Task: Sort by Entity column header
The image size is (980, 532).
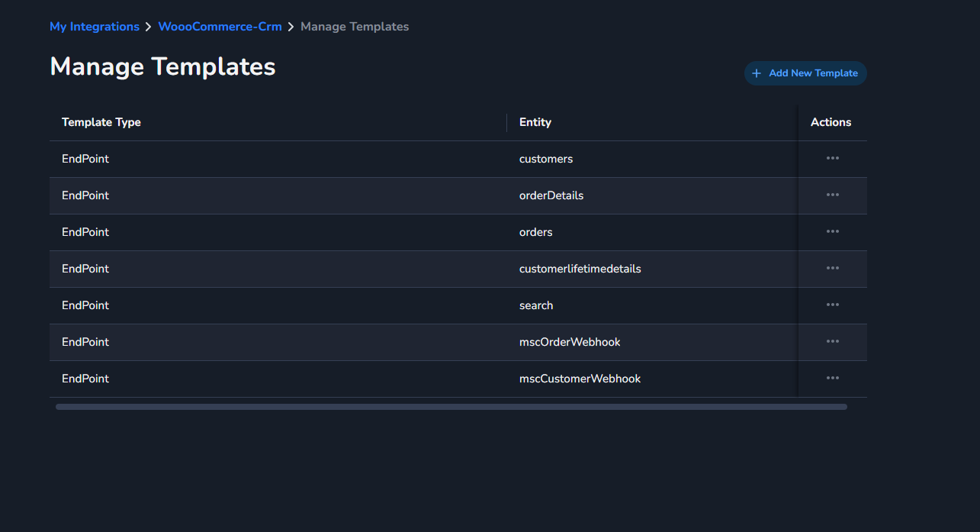Action: tap(535, 122)
